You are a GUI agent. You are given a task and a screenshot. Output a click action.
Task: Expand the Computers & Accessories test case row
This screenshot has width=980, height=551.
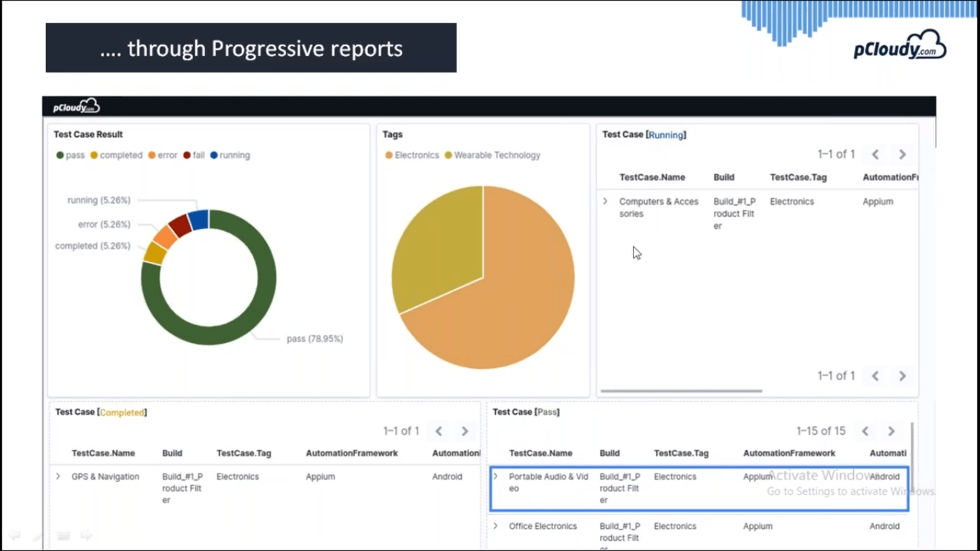pos(605,202)
